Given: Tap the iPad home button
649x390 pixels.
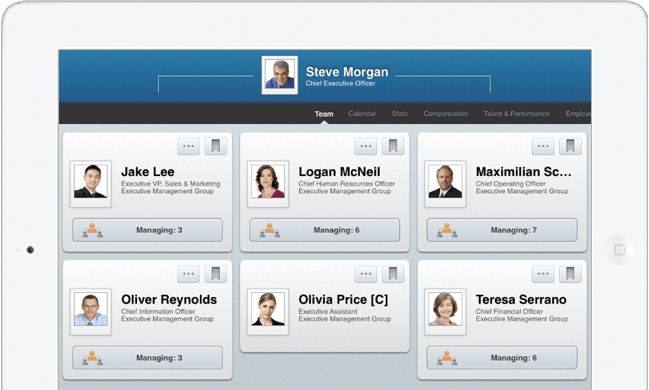Looking at the screenshot, I should 620,250.
